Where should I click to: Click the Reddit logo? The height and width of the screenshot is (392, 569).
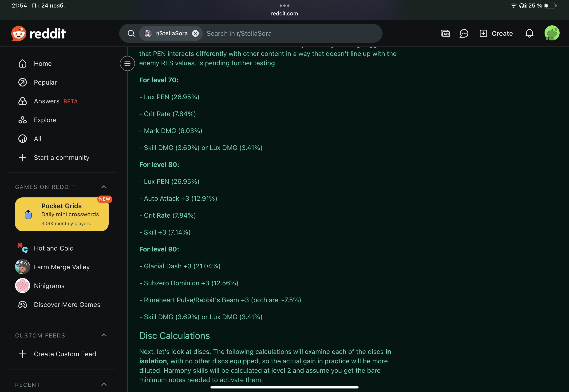(x=39, y=33)
